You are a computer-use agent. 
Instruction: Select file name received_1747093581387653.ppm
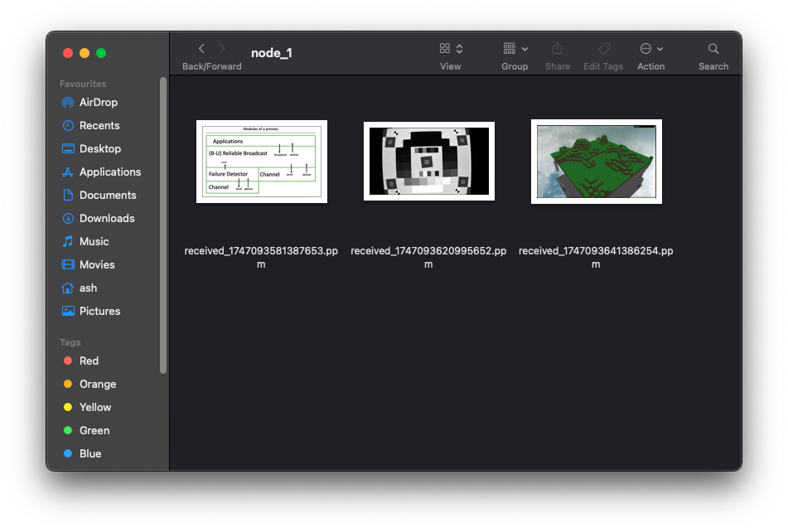[261, 257]
